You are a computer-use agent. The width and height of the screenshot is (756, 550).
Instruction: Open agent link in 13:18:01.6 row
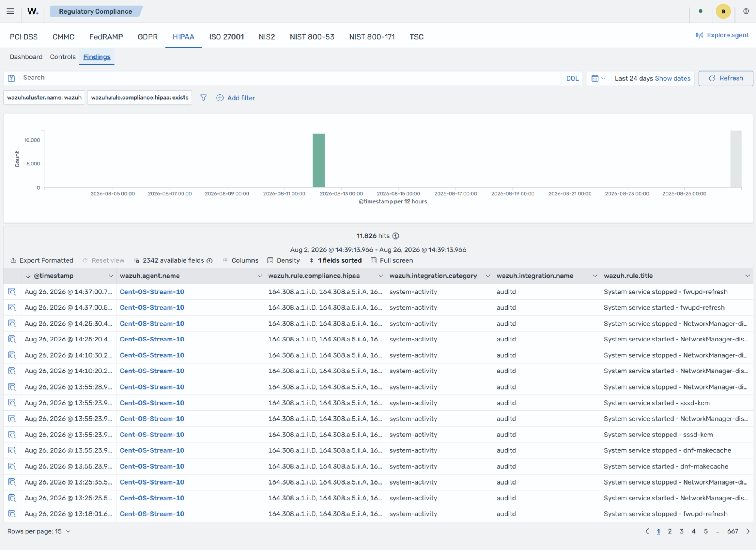tap(152, 514)
